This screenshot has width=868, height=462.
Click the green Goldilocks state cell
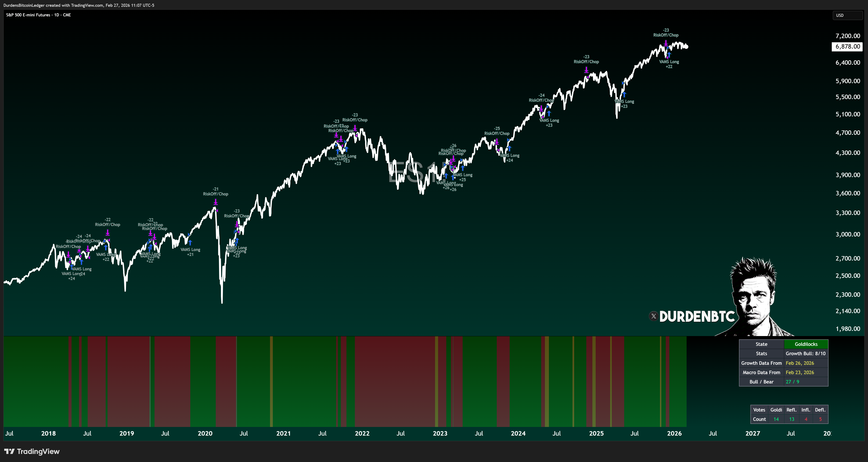coord(806,344)
